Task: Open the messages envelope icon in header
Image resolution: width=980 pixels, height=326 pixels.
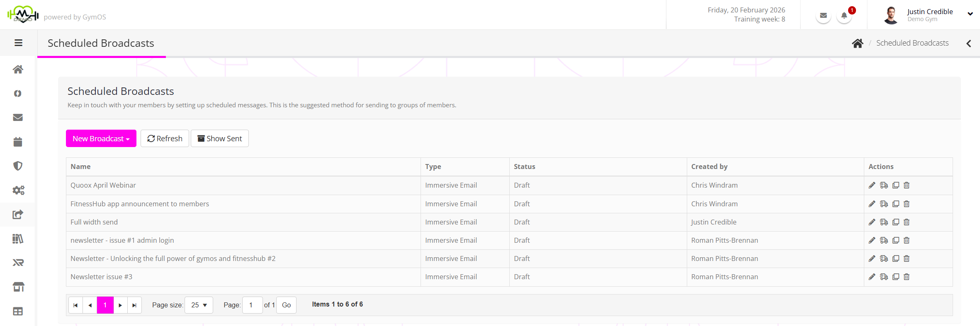Action: coord(823,16)
